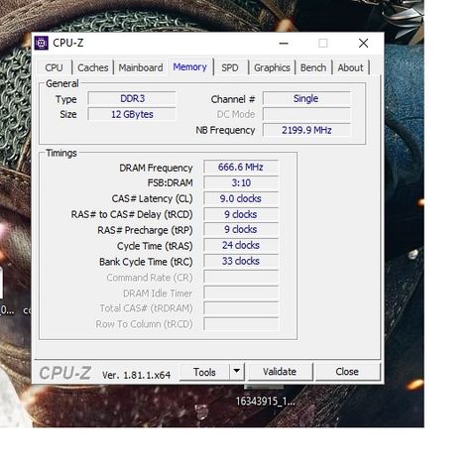Click the empty DC Mode field
Screen dimensions: 476x469
point(306,114)
